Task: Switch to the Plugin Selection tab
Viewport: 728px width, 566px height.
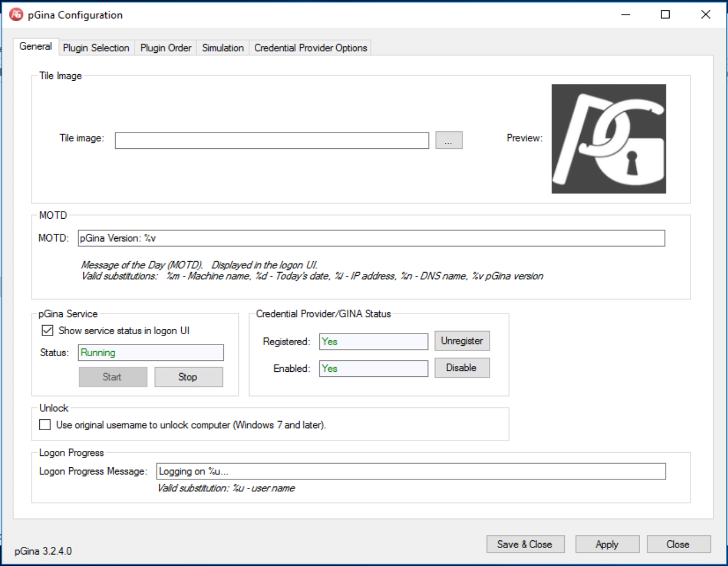Action: click(96, 48)
